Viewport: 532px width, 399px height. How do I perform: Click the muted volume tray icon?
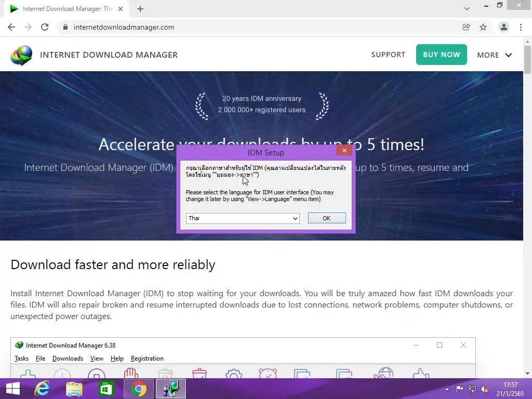(485, 389)
